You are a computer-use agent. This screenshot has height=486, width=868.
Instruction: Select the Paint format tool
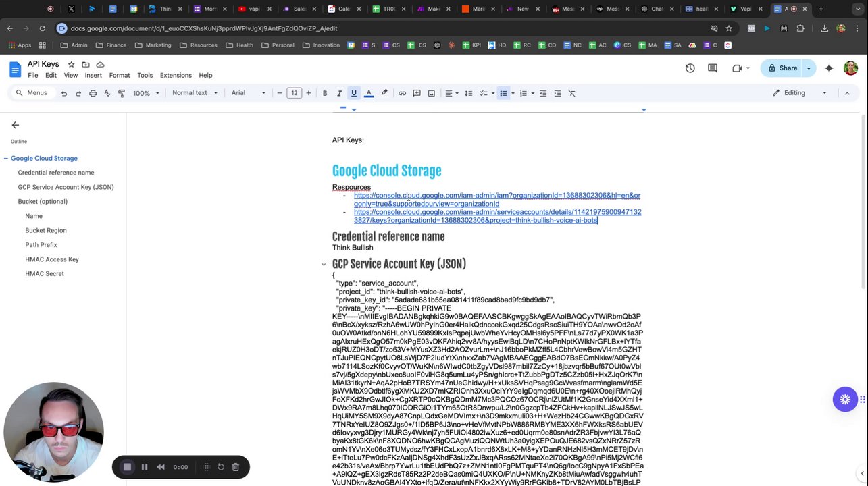tap(122, 93)
